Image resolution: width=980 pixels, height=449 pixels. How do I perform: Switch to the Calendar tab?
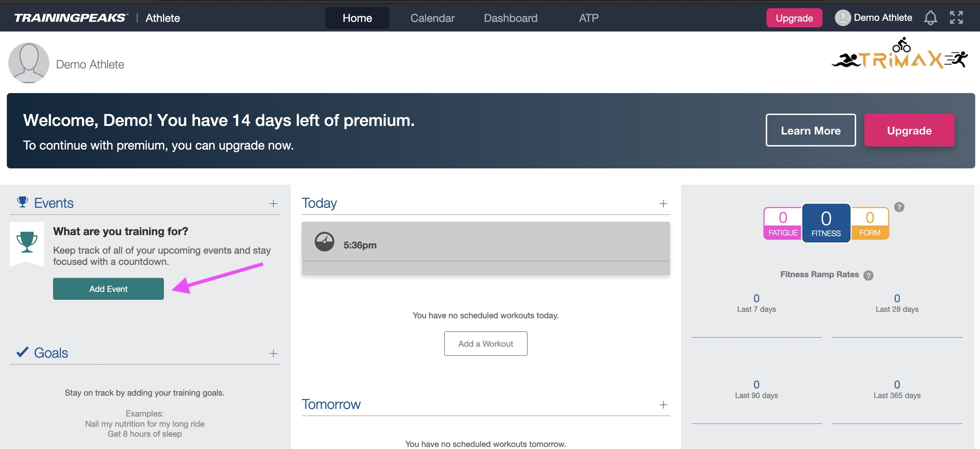click(x=432, y=18)
